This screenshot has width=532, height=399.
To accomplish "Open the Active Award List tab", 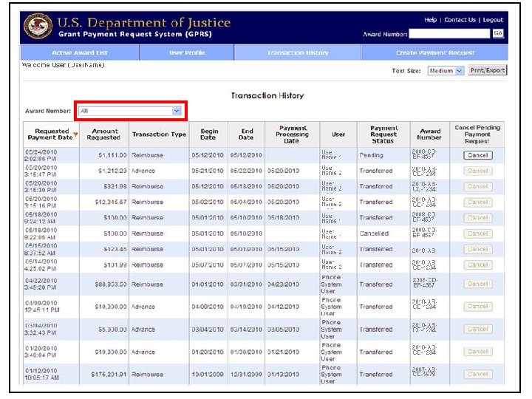I will pos(80,52).
